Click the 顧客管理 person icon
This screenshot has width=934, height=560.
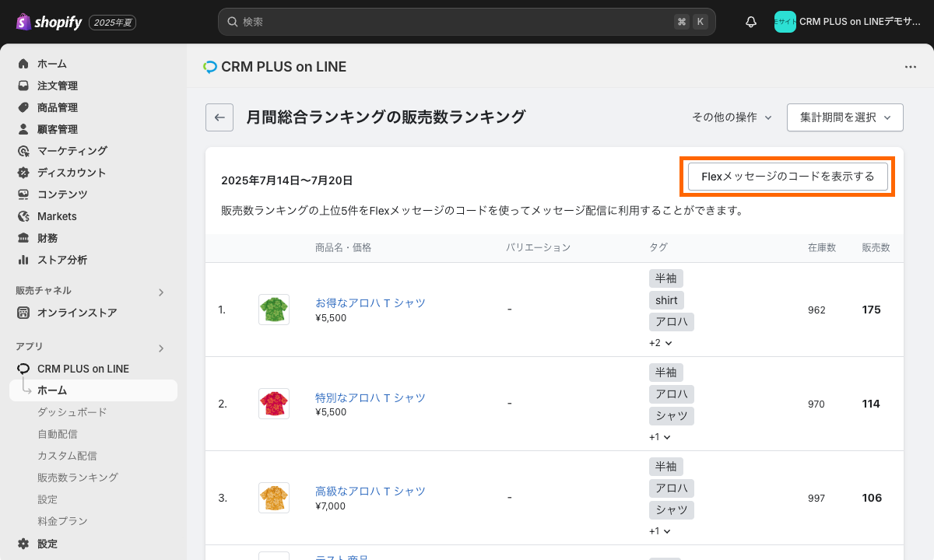point(23,129)
